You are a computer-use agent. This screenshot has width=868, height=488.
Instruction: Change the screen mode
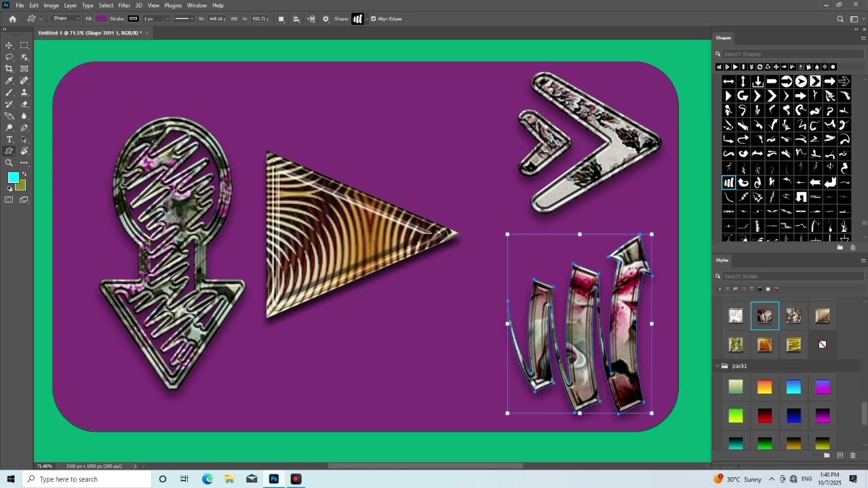24,200
